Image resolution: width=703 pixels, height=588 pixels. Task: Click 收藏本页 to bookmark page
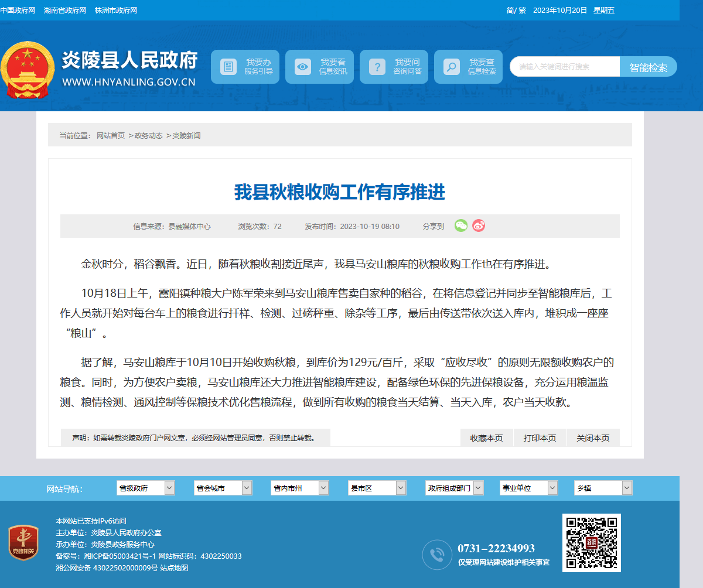486,437
